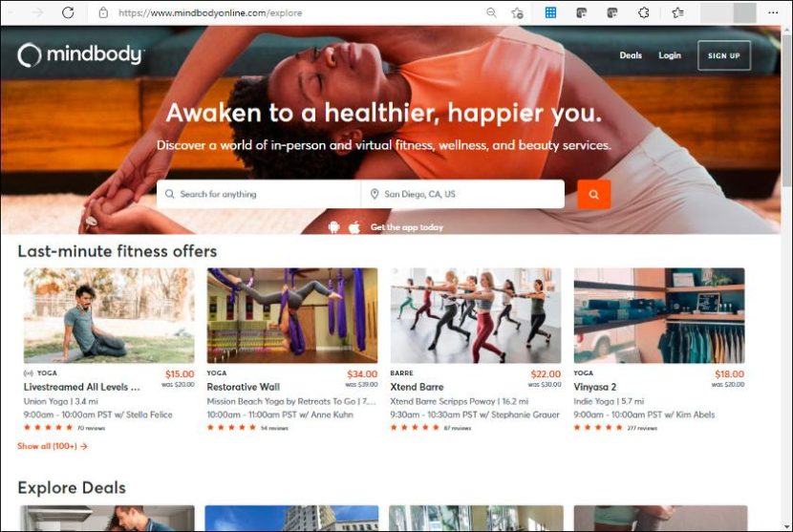Open browser settings ellipsis menu
Viewport: 793px width, 532px height.
(x=773, y=12)
